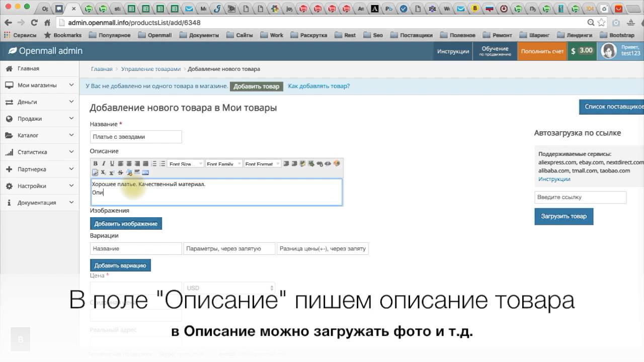This screenshot has width=644, height=362.
Task: Click into the description text area
Action: 216,192
